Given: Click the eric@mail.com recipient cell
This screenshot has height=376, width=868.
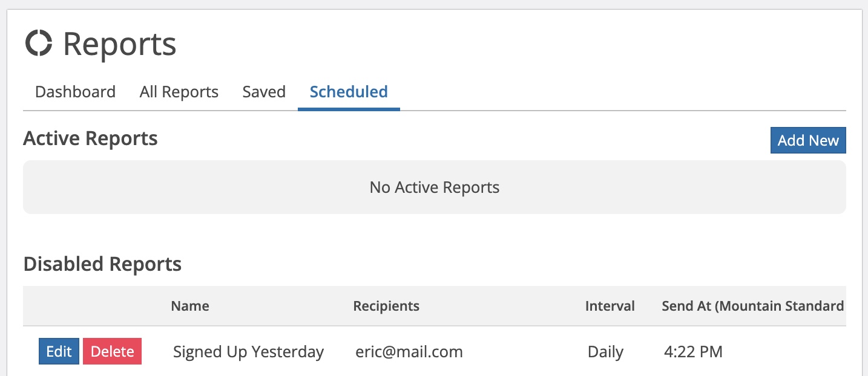Looking at the screenshot, I should pyautogui.click(x=409, y=352).
